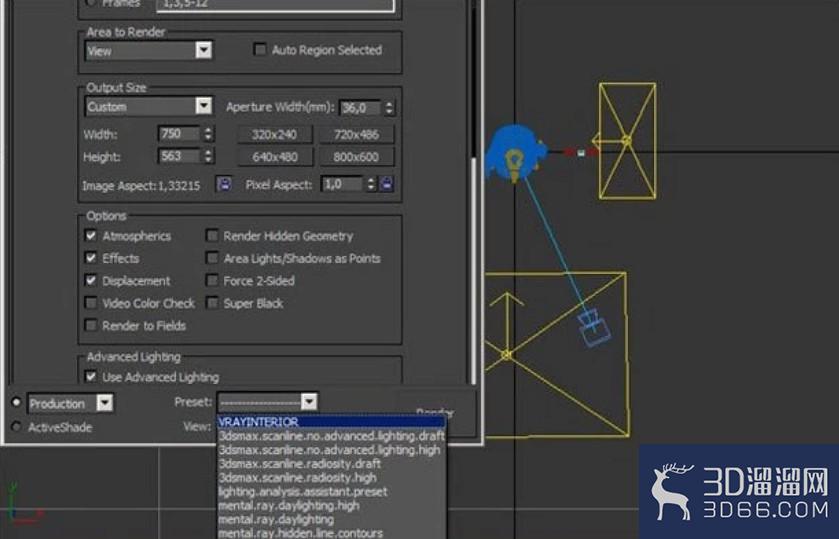Set output size to 640x480
The height and width of the screenshot is (539, 839).
274,157
